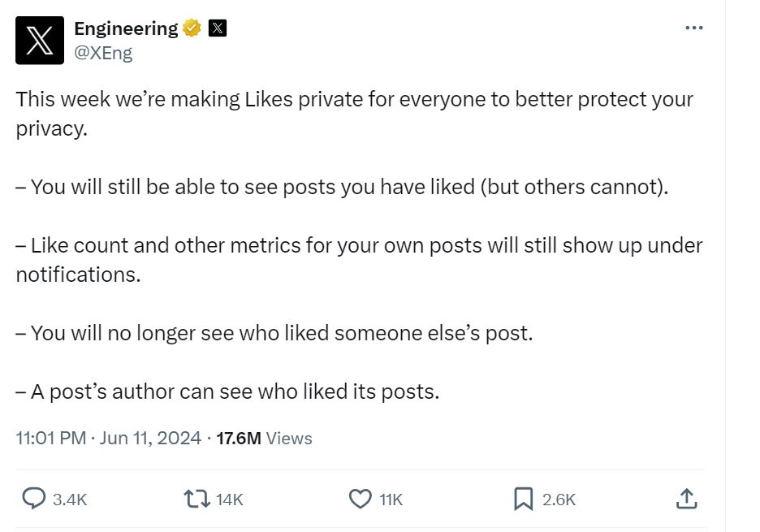Click the X logo profile avatar
Image resolution: width=760 pixels, height=532 pixels.
pos(39,40)
